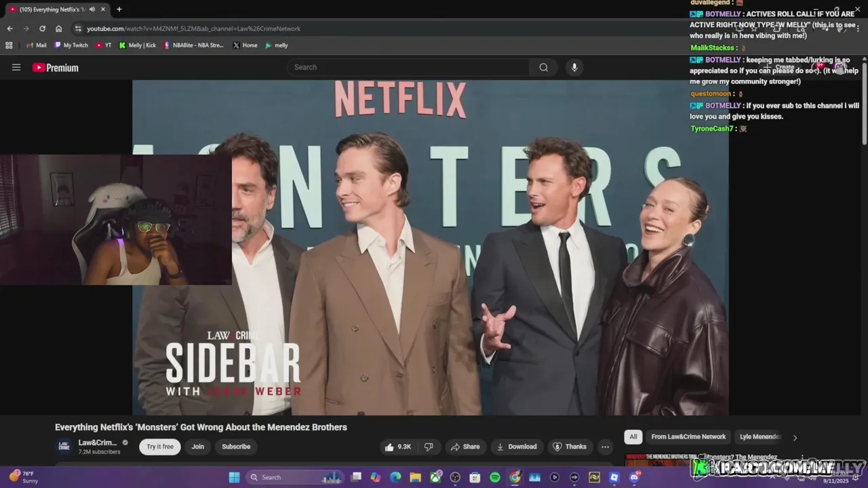Open Windows Start menu
This screenshot has width=868, height=488.
pyautogui.click(x=234, y=477)
